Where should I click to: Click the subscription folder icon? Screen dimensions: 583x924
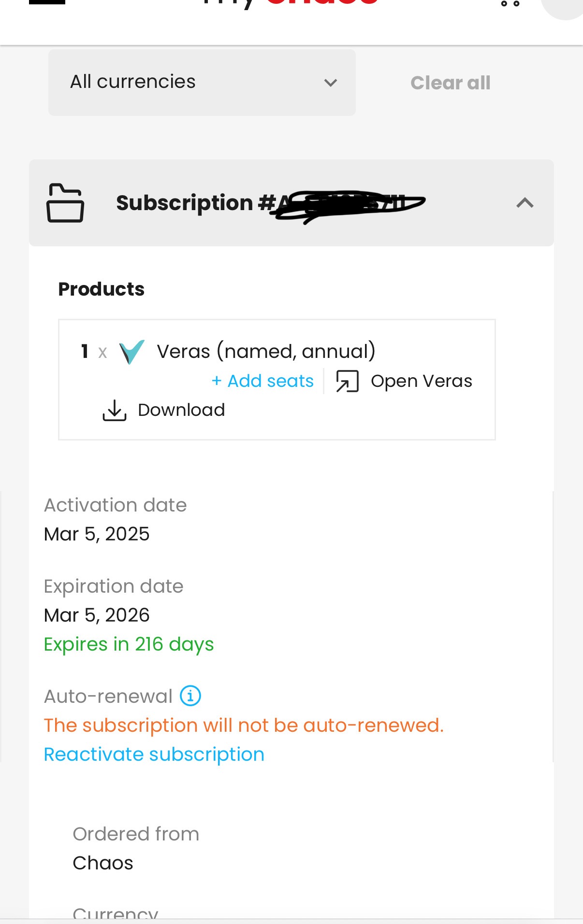[x=65, y=203]
